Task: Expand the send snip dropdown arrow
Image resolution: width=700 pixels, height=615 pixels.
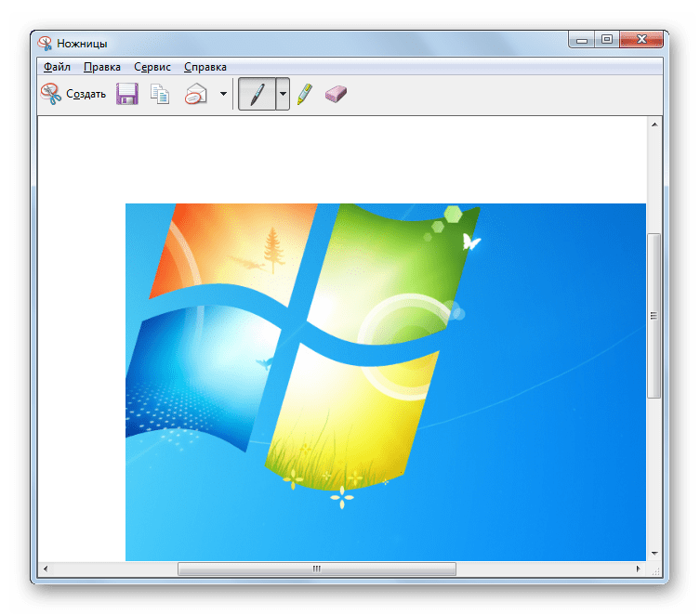Action: 223,94
